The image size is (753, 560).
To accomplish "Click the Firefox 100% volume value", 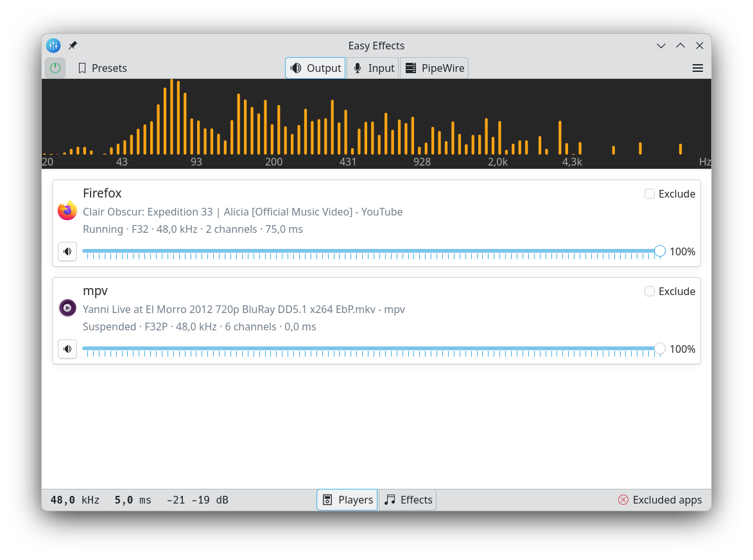I will coord(682,251).
